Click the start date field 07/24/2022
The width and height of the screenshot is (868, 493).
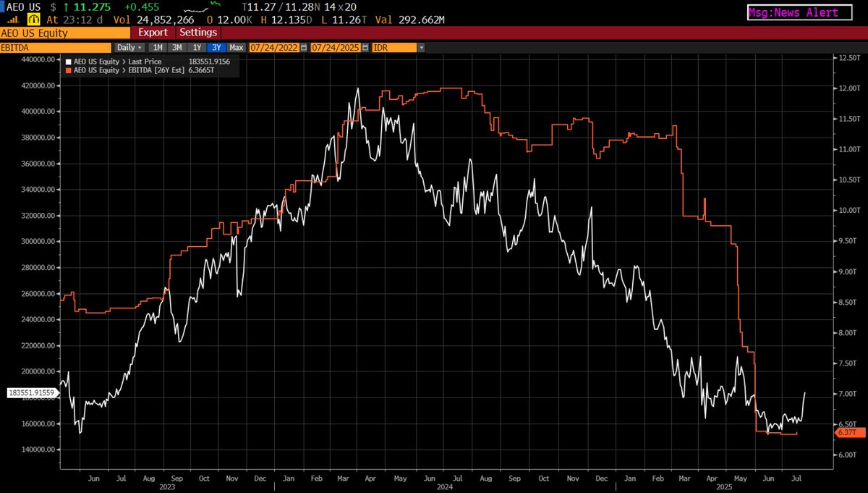tap(274, 47)
